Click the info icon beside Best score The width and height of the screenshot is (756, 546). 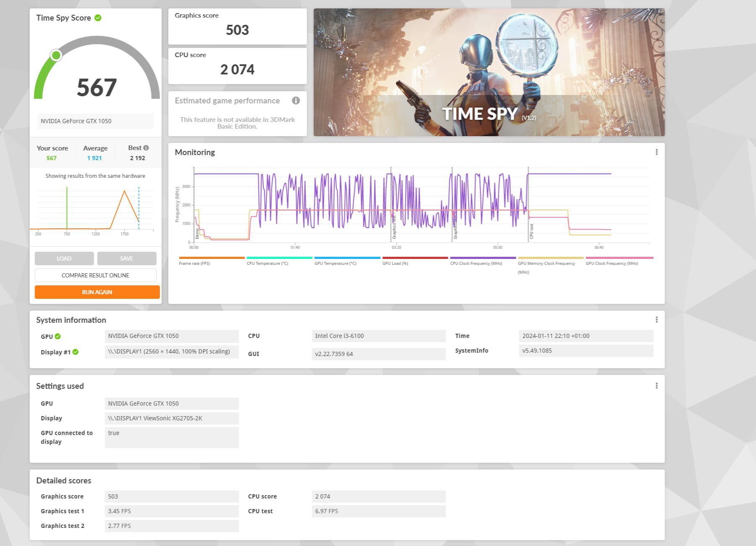pos(146,148)
